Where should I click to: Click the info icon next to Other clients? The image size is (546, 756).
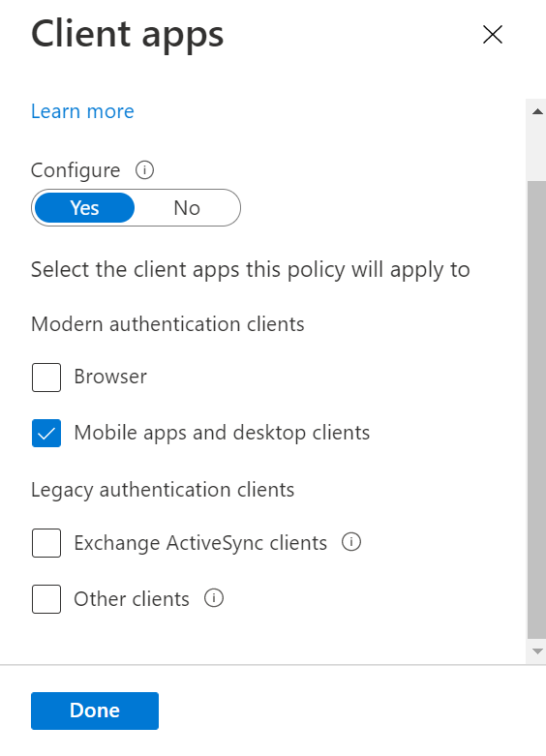click(x=214, y=598)
